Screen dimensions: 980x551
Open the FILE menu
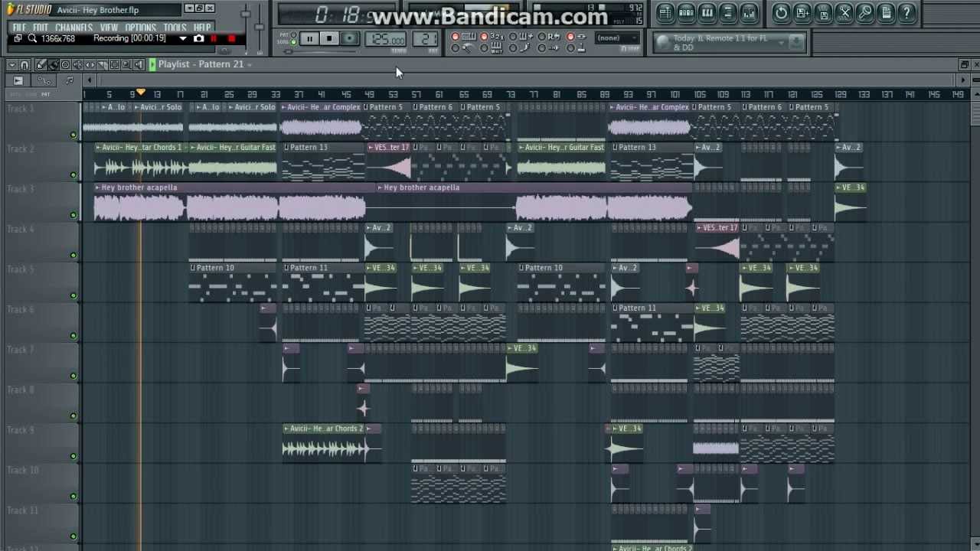[x=19, y=28]
